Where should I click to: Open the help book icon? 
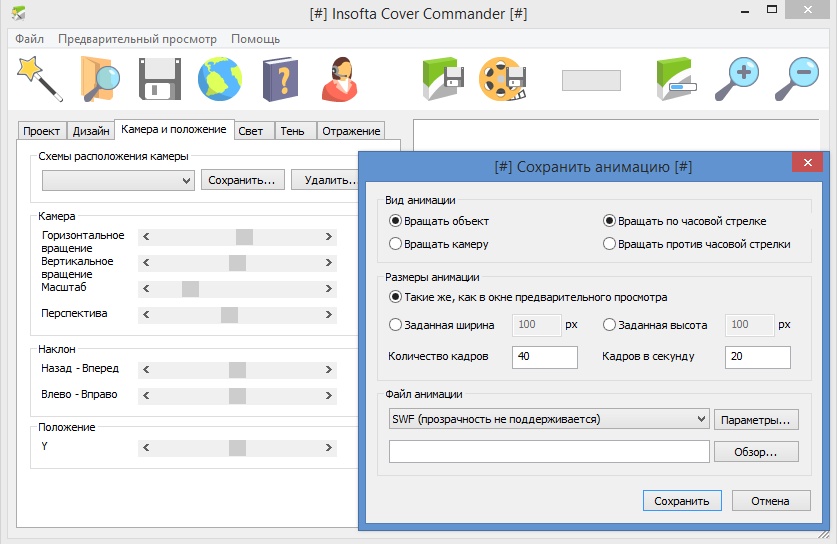click(x=280, y=79)
